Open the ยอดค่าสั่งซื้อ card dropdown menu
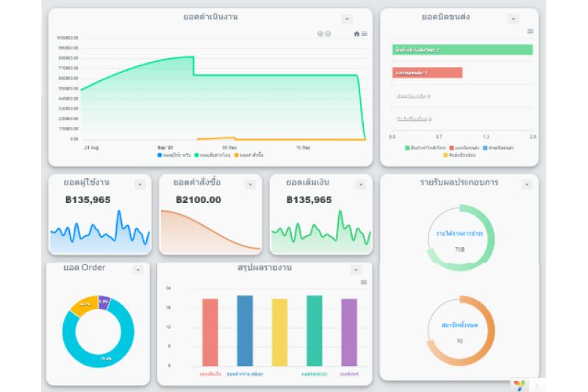Image resolution: width=588 pixels, height=392 pixels. pyautogui.click(x=250, y=185)
